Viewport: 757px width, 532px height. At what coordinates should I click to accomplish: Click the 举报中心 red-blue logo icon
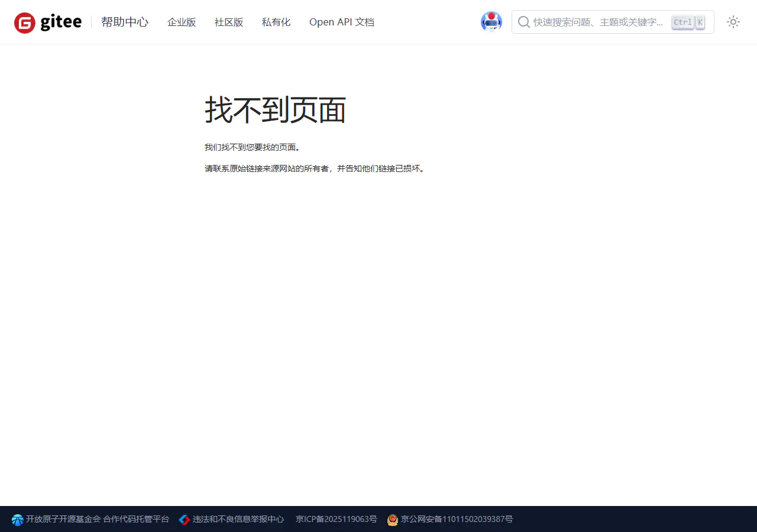(x=185, y=520)
